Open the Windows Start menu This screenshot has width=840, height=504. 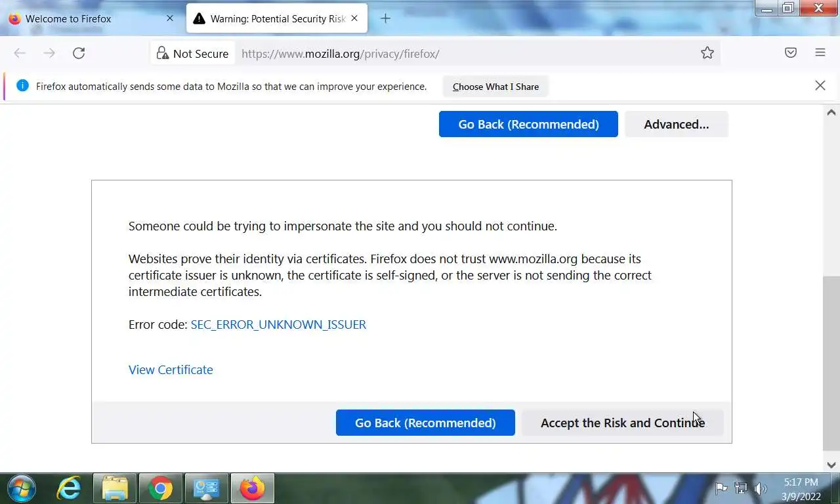[21, 489]
